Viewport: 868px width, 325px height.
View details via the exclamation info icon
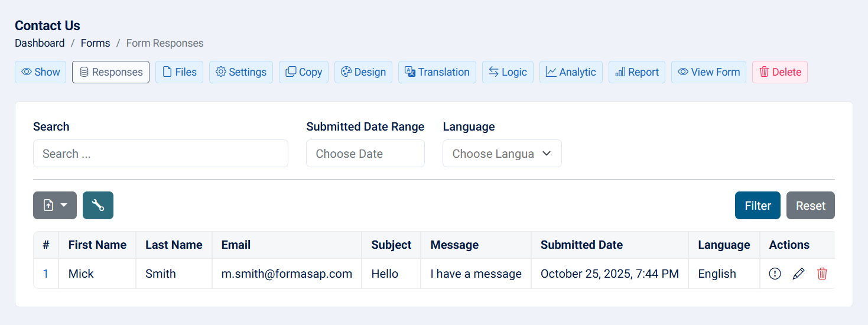click(775, 274)
